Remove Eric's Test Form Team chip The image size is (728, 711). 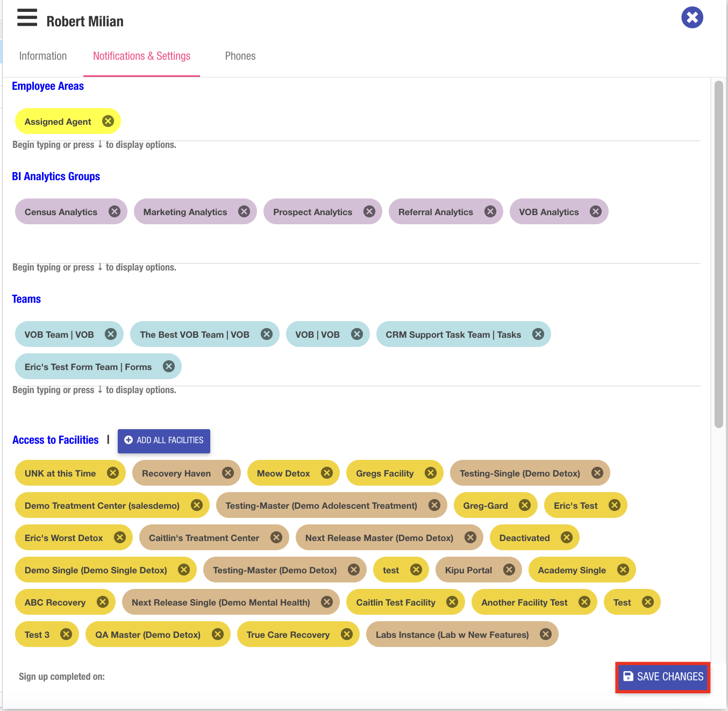tap(169, 366)
